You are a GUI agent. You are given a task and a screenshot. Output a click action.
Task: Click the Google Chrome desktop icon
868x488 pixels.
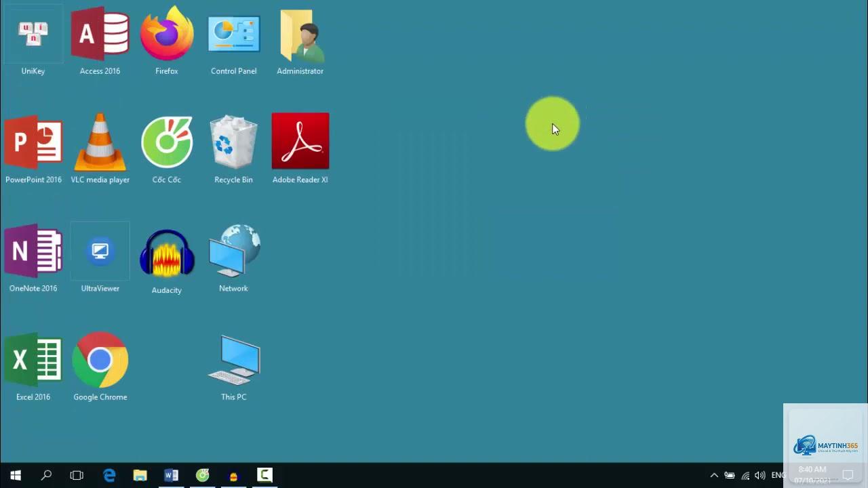coord(100,367)
